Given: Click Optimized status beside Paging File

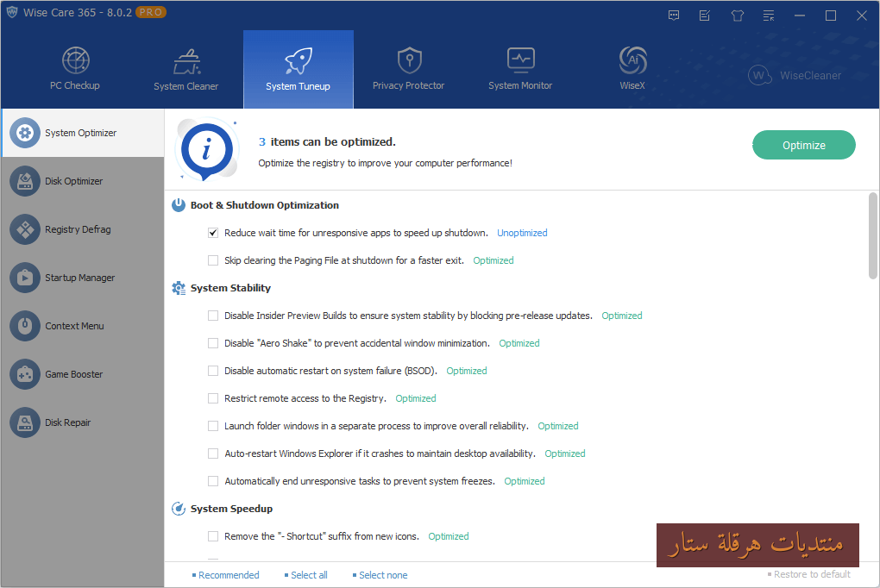Looking at the screenshot, I should 493,260.
